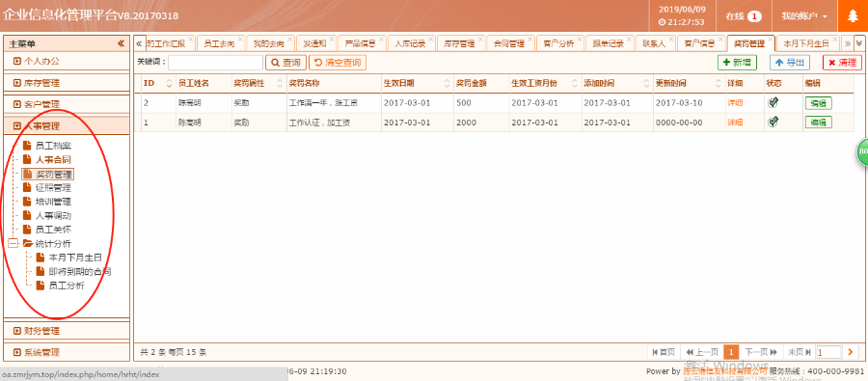Expand the 库存管理 accordion section
The image size is (868, 381).
click(67, 83)
